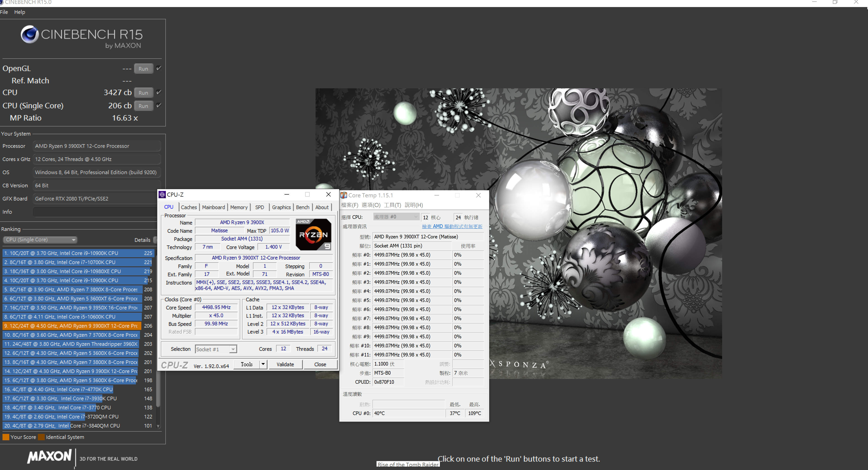This screenshot has width=868, height=470.
Task: Click the CPU #0 temperature 40°C reading
Action: [408, 413]
